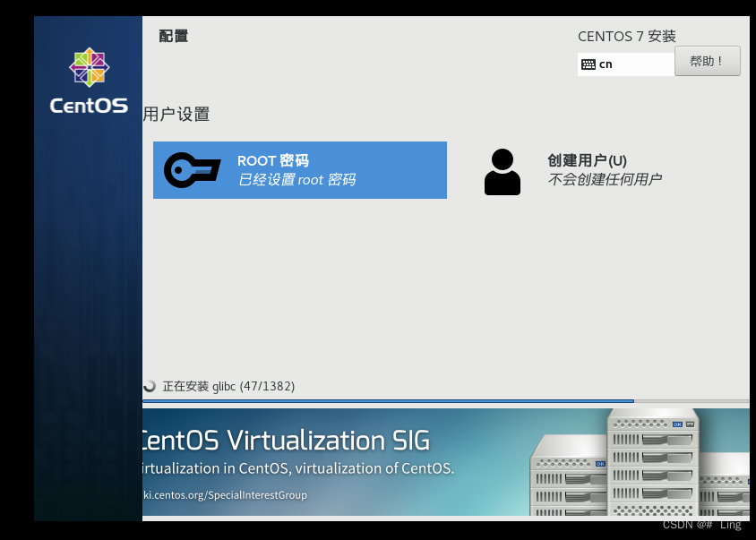Click the 正在安装 glibc (47/1382) status text

[228, 386]
